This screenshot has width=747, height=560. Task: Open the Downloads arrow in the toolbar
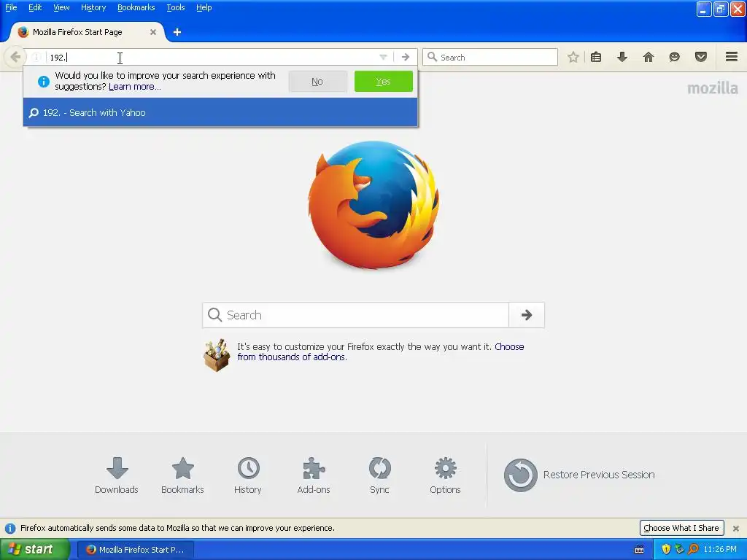tap(622, 57)
